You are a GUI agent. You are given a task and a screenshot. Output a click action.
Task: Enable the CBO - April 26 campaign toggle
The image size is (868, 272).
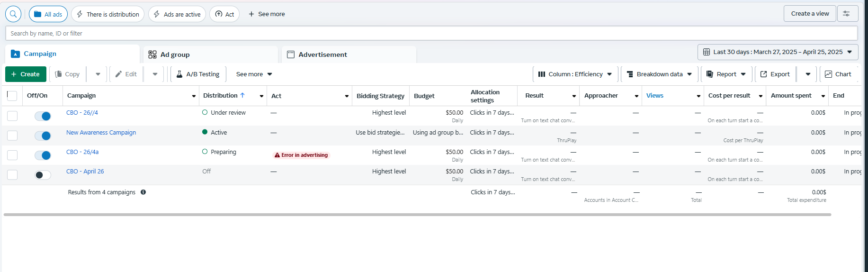(43, 175)
